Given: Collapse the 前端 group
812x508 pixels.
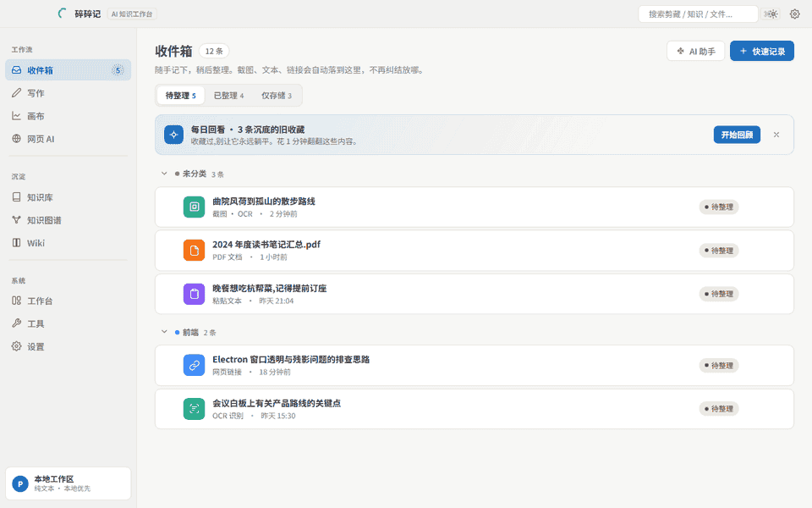Looking at the screenshot, I should (164, 332).
